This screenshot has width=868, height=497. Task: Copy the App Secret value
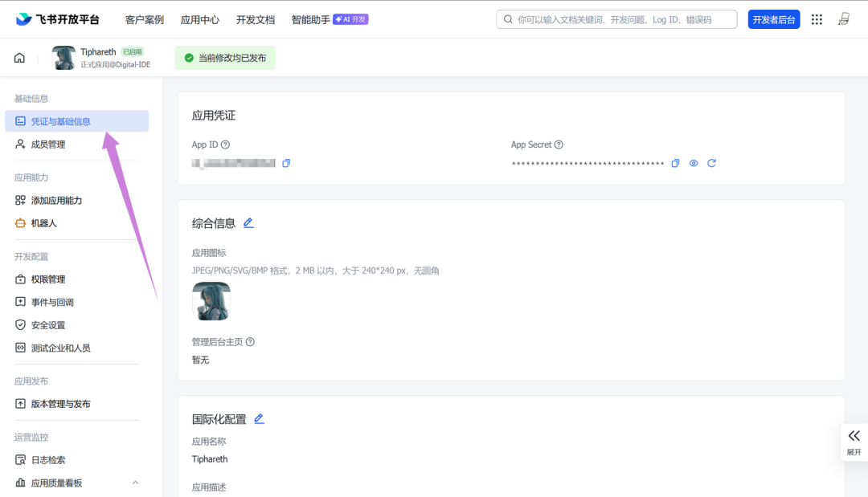click(x=675, y=163)
